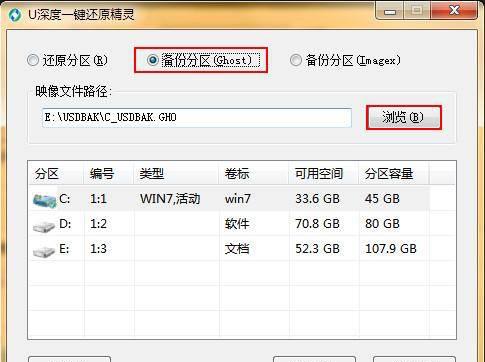485x362 pixels.
Task: Click the 浏览(B) browse button
Action: pos(404,117)
